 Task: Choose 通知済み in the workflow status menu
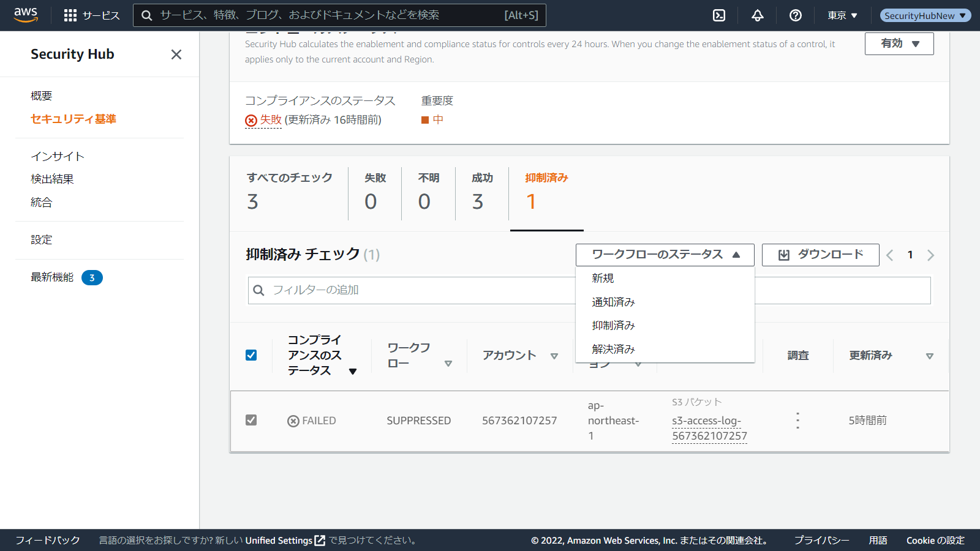pyautogui.click(x=613, y=302)
